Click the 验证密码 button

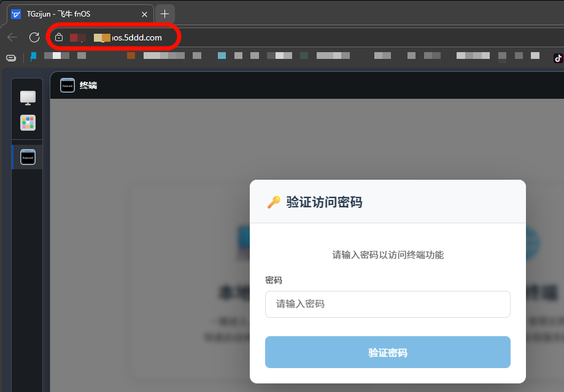coord(388,353)
